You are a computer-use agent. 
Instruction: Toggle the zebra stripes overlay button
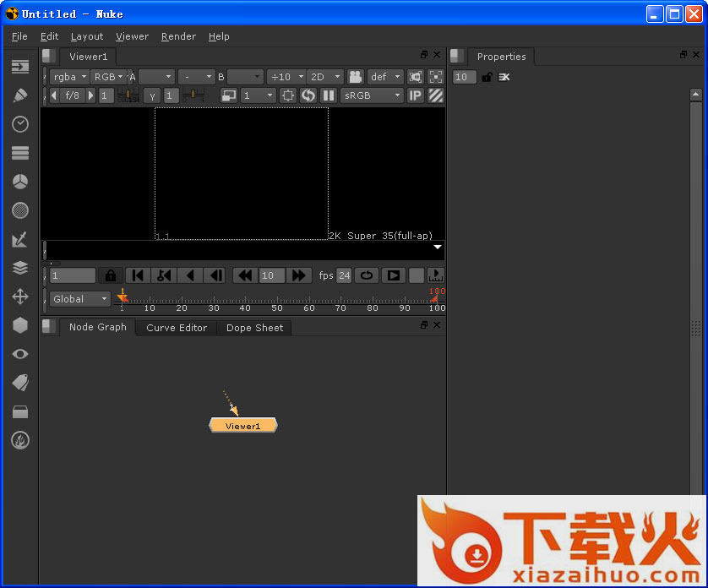click(x=436, y=95)
